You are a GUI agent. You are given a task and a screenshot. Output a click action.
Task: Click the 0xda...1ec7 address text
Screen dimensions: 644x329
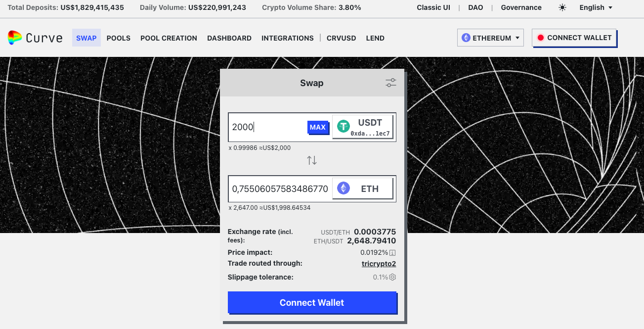tap(370, 134)
